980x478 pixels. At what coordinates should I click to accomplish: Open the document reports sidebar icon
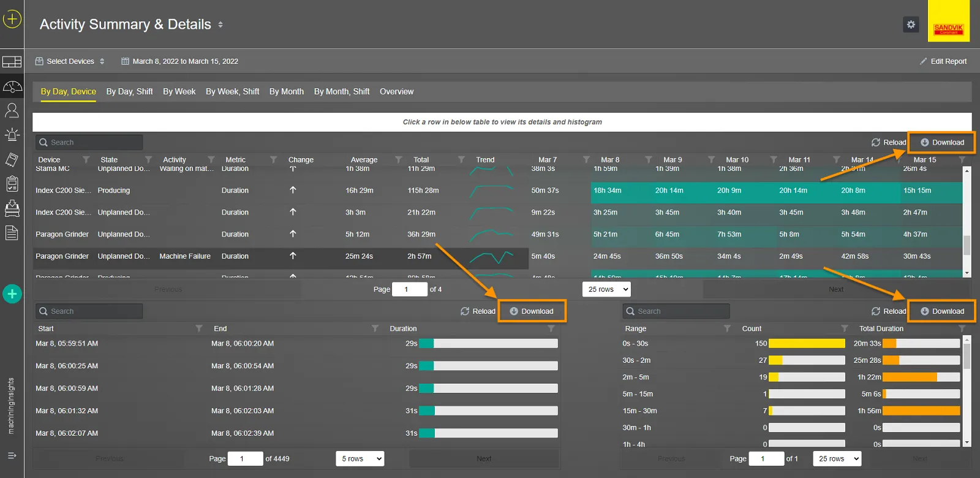(12, 233)
